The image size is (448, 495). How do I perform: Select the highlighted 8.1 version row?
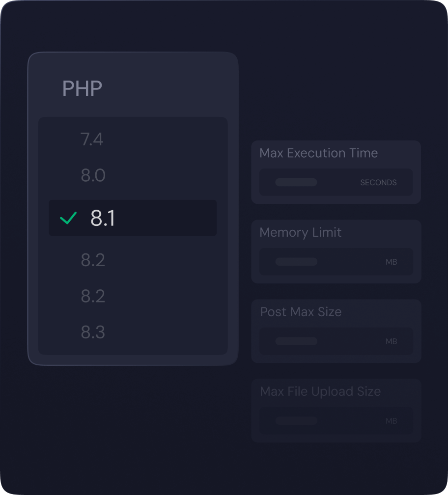coord(133,218)
